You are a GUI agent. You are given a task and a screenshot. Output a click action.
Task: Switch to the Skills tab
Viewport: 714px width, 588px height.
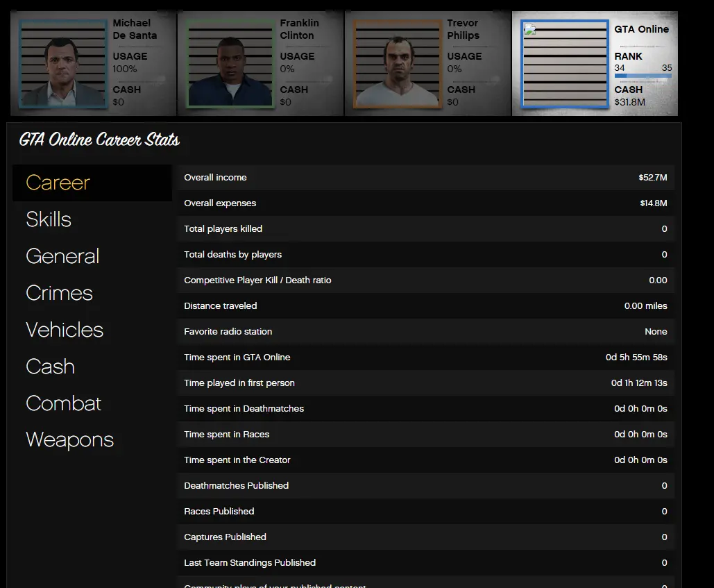[49, 219]
